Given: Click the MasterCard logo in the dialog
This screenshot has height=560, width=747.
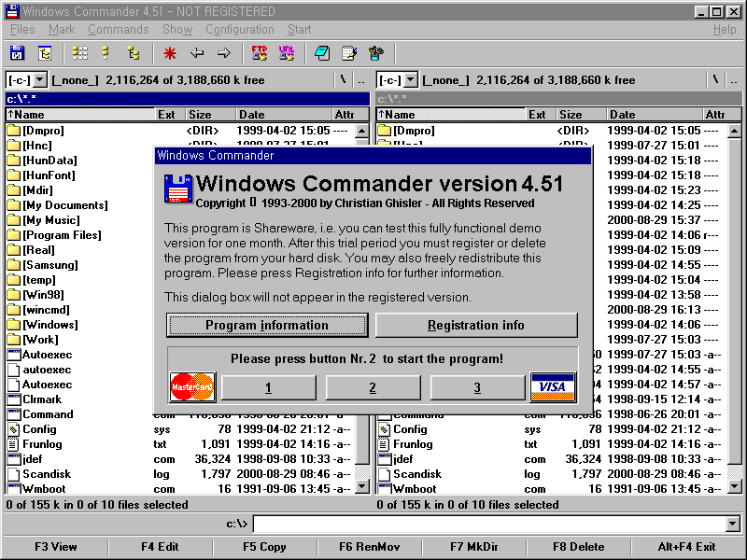Looking at the screenshot, I should tap(192, 386).
